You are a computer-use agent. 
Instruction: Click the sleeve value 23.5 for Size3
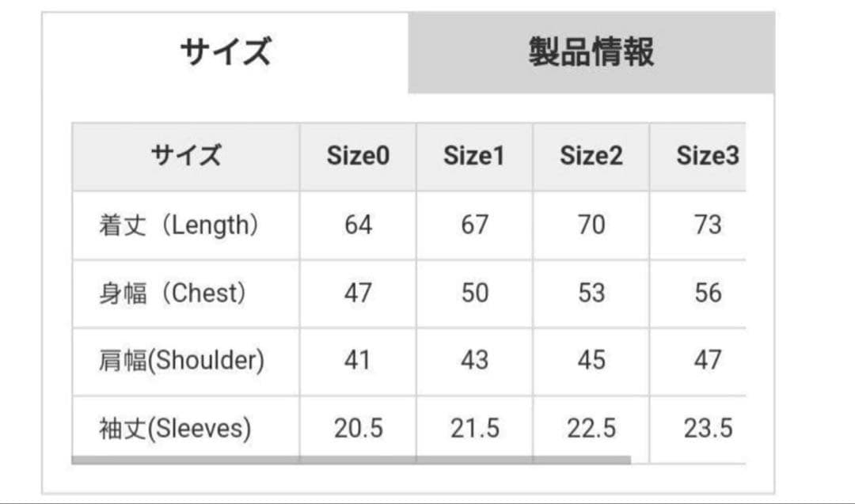coord(707,427)
